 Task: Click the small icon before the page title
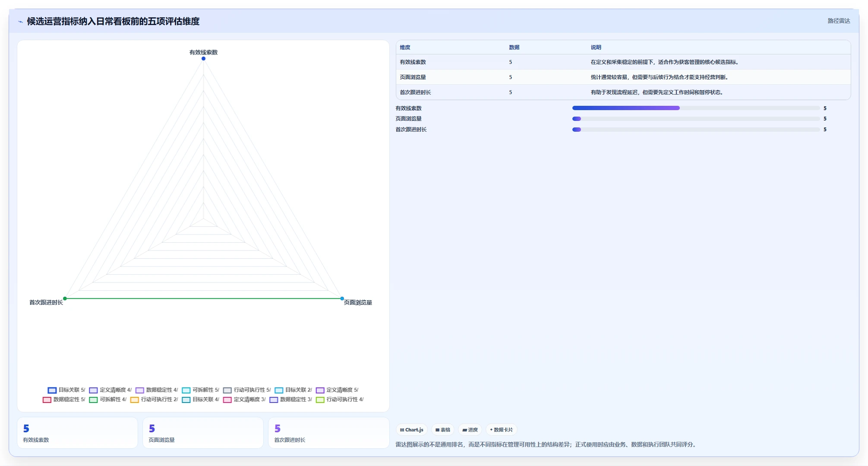(x=20, y=22)
